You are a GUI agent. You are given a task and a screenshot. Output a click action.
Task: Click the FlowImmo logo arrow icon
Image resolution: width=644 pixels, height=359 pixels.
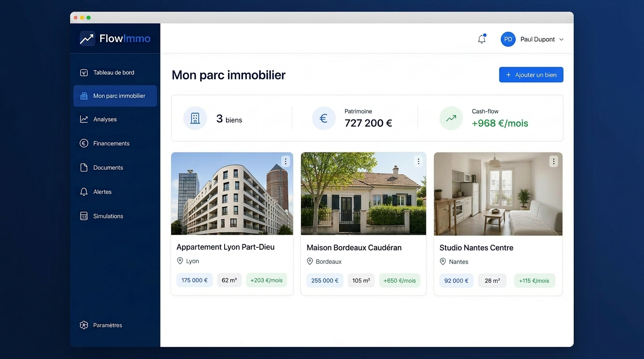coord(87,38)
